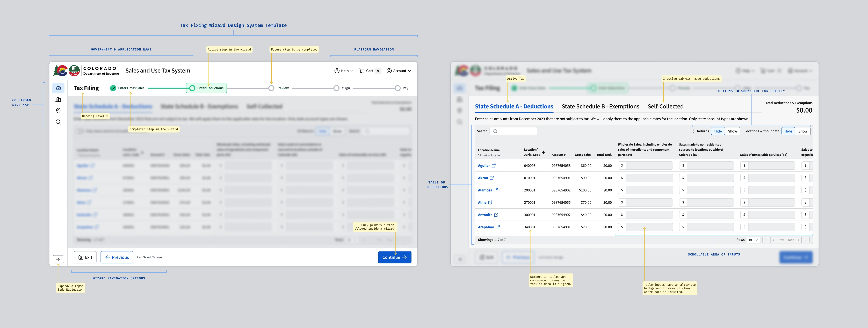Open the Help dropdown menu
Screen dimensions: 868x328
344,71
